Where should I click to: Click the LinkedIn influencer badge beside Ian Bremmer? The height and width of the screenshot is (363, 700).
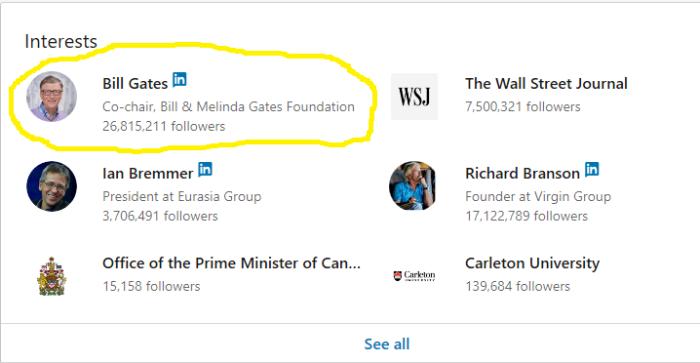coord(205,169)
